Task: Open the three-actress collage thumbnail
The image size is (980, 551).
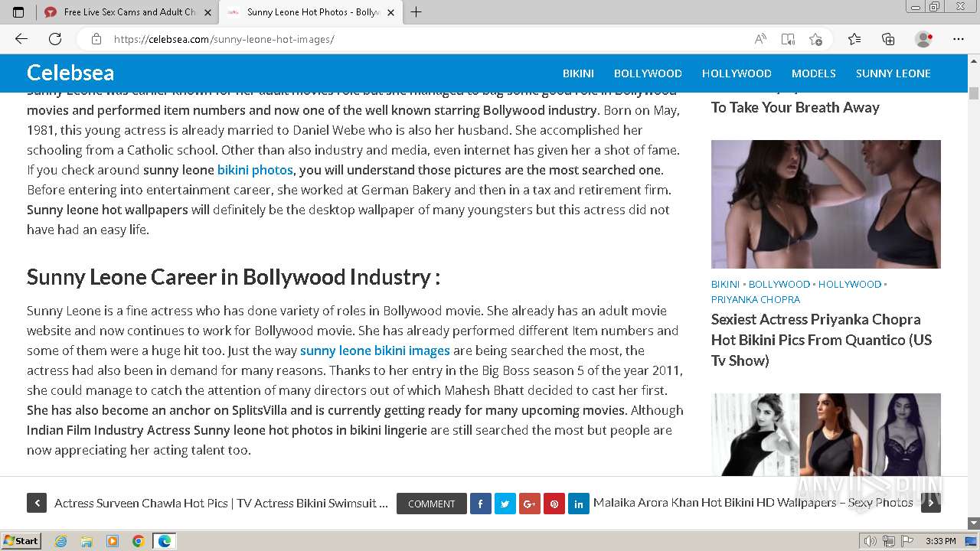Action: (x=826, y=435)
